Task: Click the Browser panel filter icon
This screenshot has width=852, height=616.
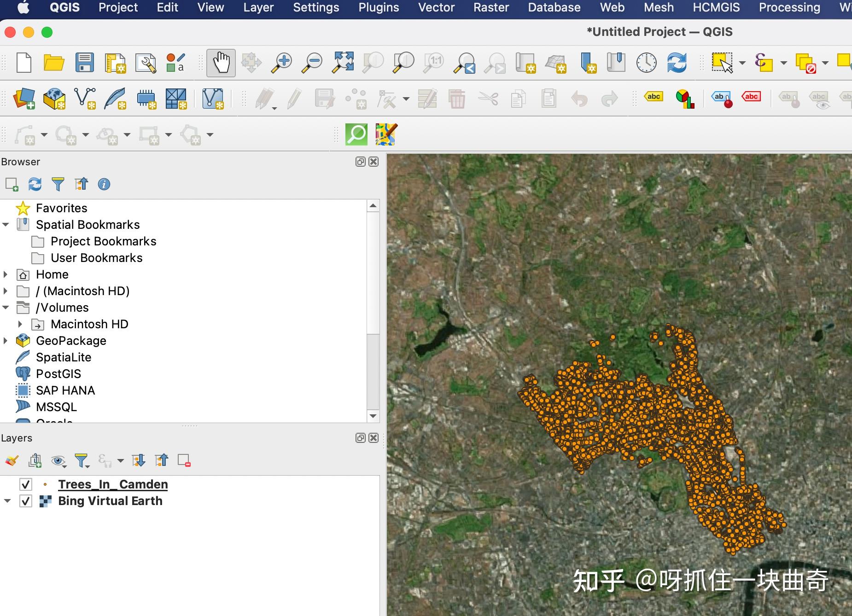Action: point(58,184)
